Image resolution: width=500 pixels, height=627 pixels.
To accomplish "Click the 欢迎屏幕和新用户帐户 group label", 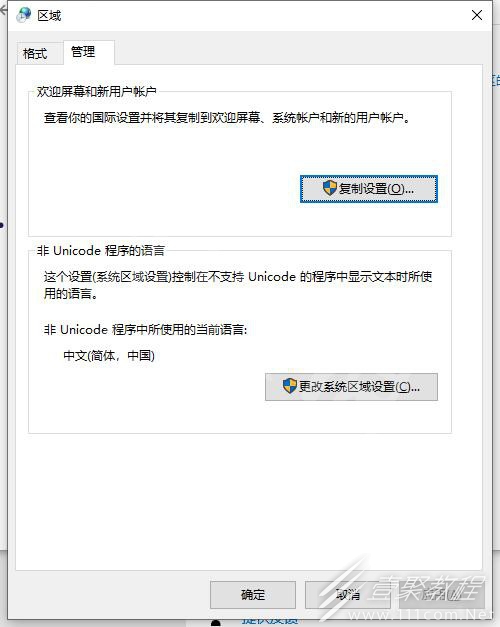I will coord(96,92).
